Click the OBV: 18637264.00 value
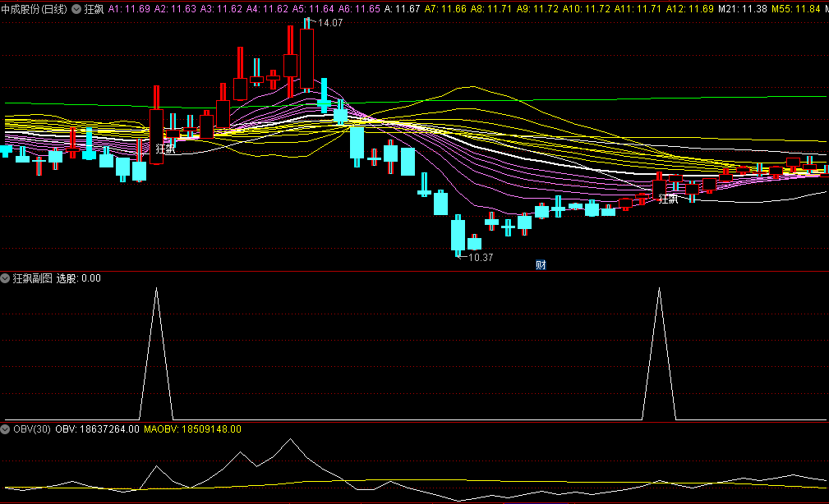Image resolution: width=829 pixels, height=504 pixels. point(97,429)
